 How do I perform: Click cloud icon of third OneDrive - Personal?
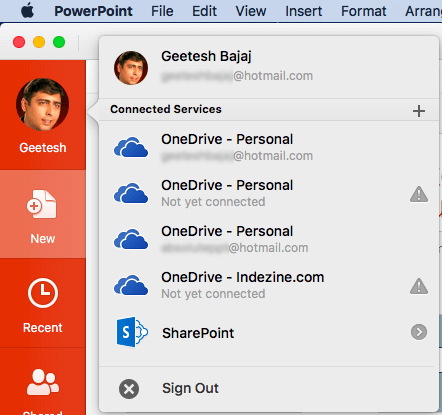pyautogui.click(x=131, y=239)
